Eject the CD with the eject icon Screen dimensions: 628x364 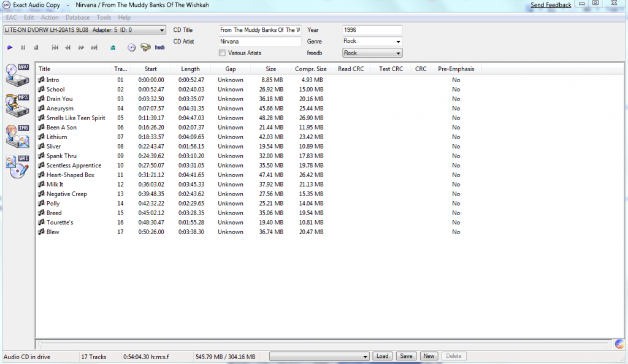(x=113, y=47)
